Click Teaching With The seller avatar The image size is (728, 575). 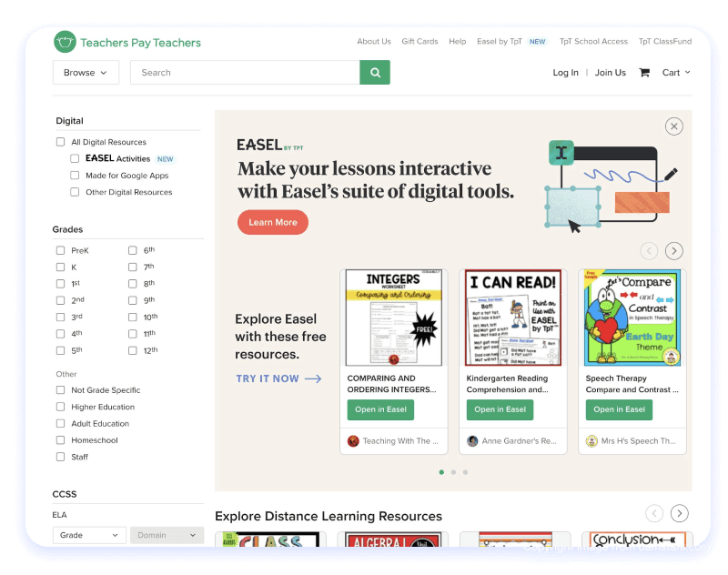coord(353,441)
